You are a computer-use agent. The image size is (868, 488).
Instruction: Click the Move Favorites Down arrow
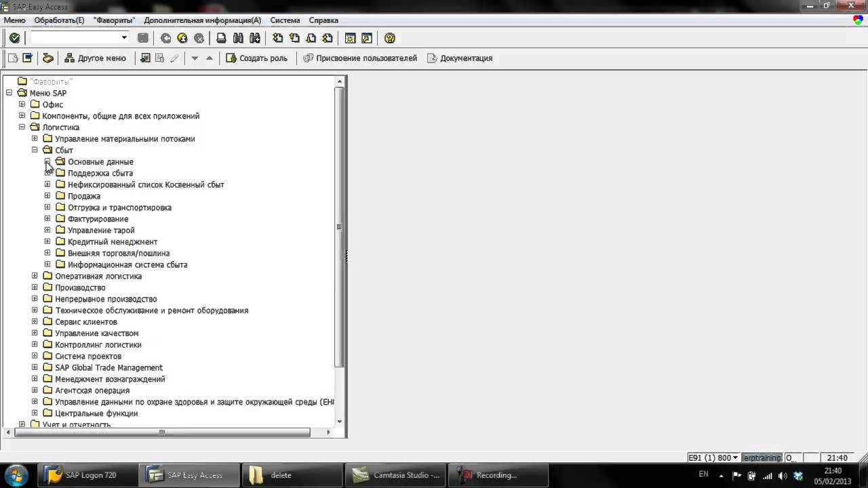195,58
